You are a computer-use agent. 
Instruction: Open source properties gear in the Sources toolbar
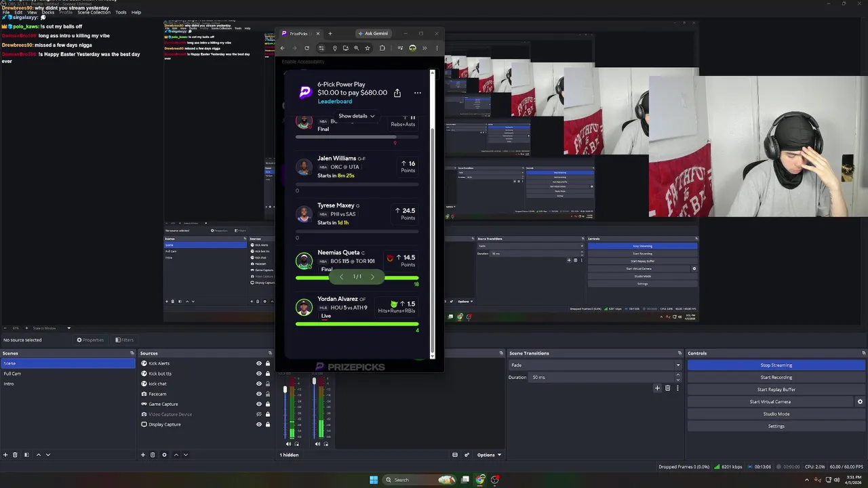[x=164, y=455]
